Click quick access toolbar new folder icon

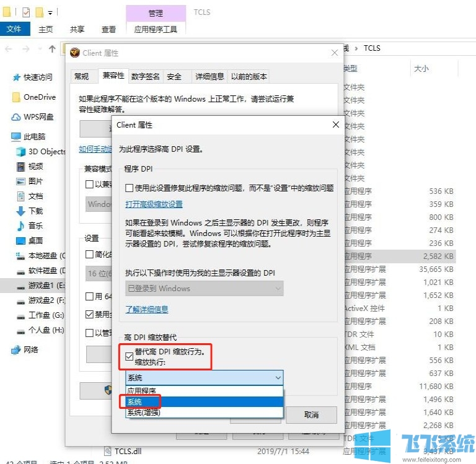(40, 12)
